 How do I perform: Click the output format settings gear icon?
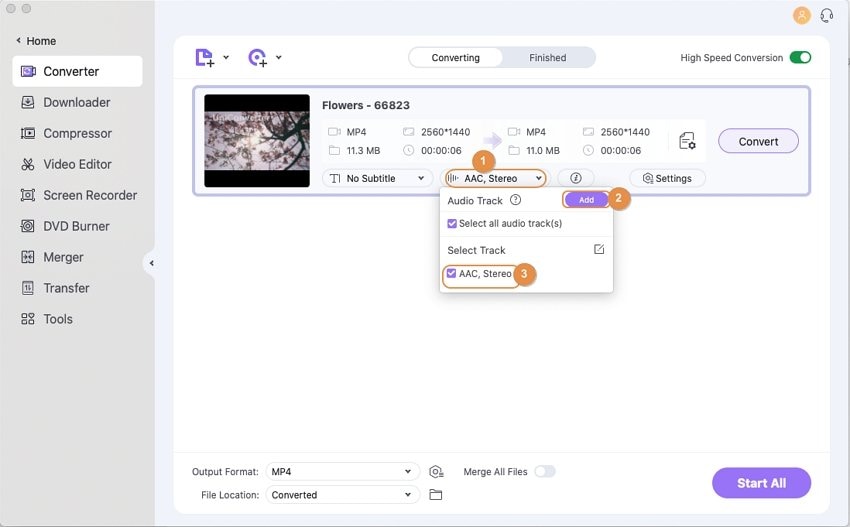pos(436,472)
